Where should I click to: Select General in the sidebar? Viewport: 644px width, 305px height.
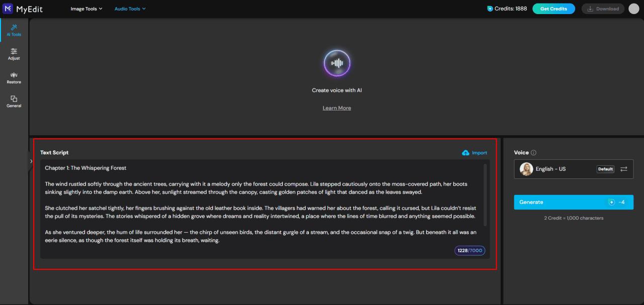[x=14, y=101]
